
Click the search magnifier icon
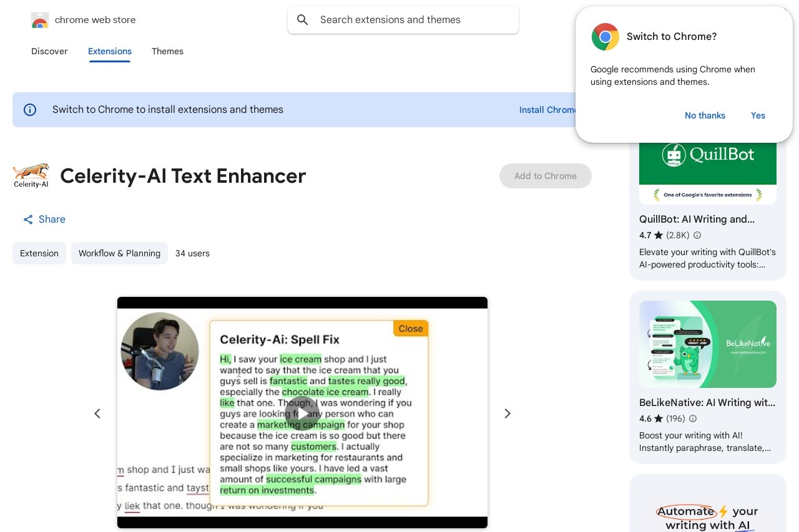tap(303, 20)
